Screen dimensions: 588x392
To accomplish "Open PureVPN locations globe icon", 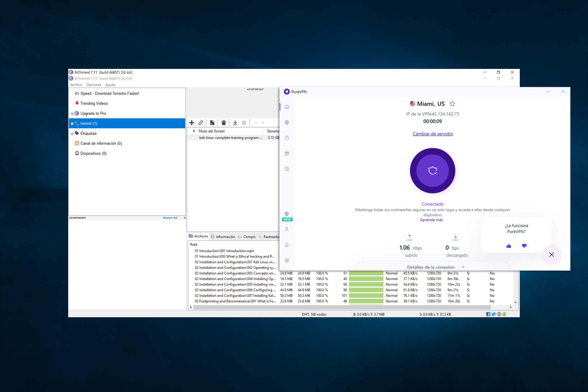I will pos(287,123).
